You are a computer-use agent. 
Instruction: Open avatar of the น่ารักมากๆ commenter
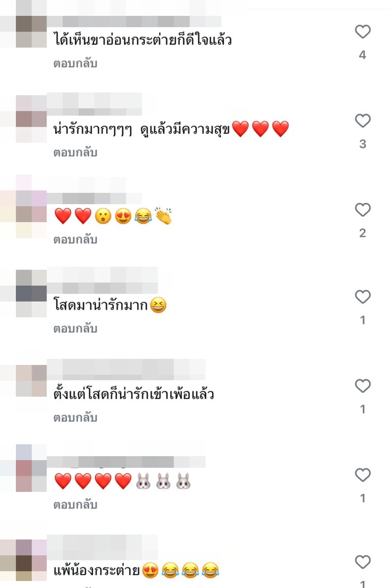31,119
